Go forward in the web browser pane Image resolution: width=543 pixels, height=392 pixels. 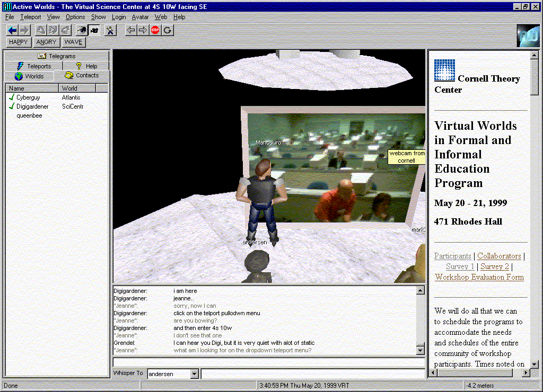click(x=143, y=30)
